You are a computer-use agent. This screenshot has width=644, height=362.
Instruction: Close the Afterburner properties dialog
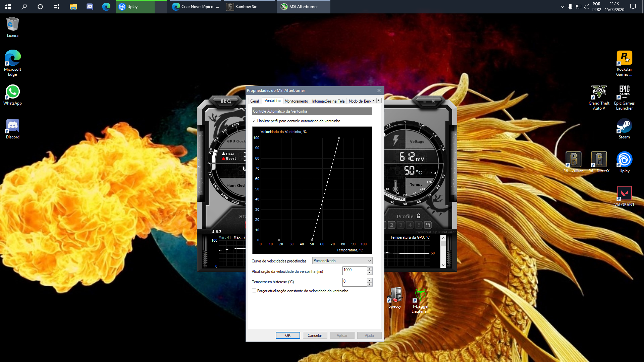point(379,90)
